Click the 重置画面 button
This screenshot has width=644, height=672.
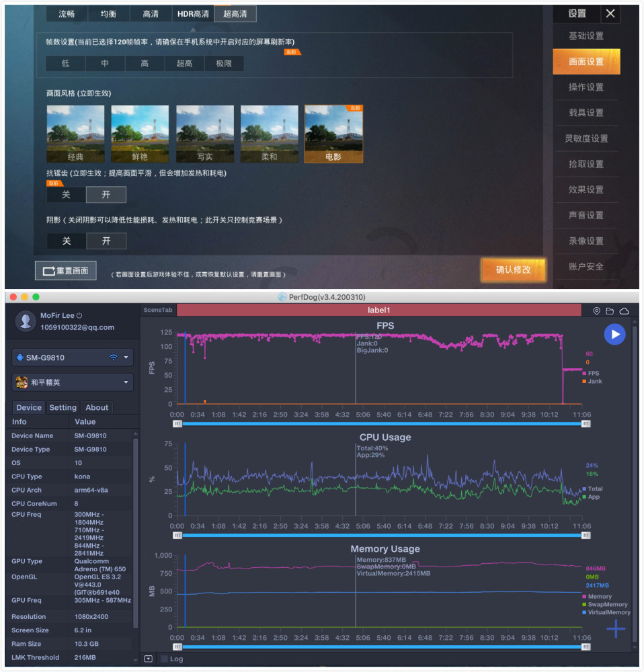66,270
